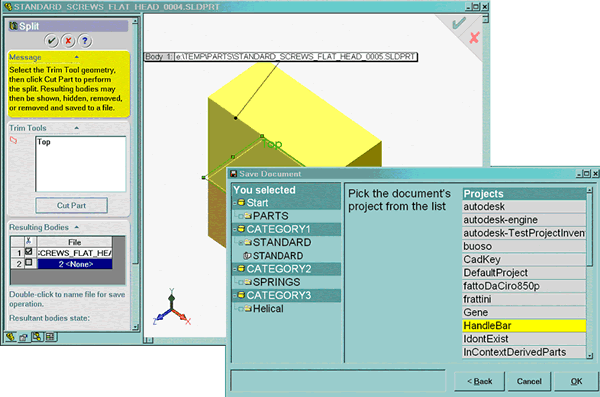Select the InContextDerivedParts project
Viewport: 600px width, 397px height.
(x=524, y=352)
